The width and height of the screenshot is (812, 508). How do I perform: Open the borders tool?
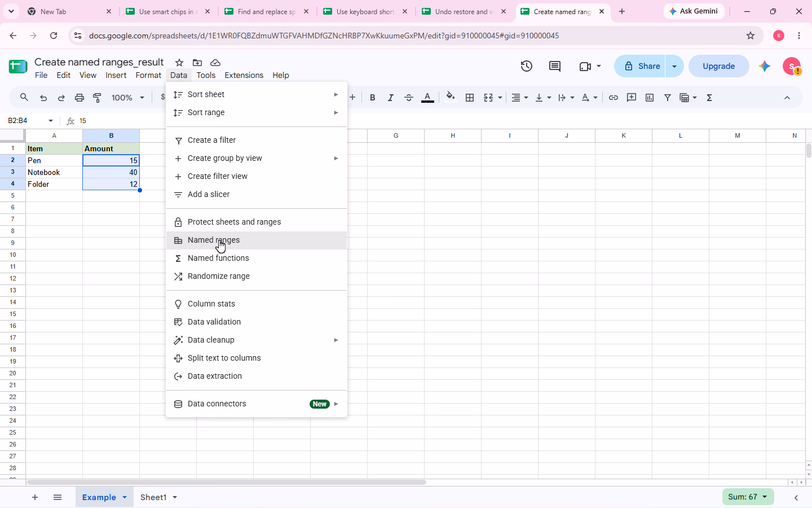pyautogui.click(x=470, y=98)
